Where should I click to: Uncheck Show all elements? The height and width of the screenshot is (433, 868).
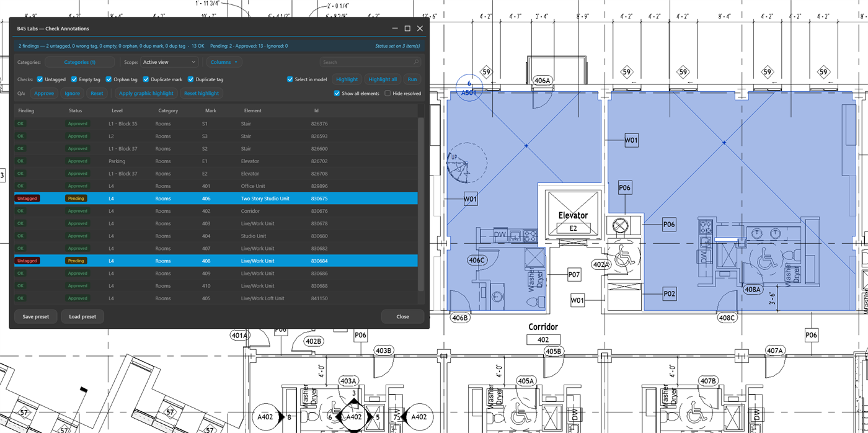click(x=337, y=94)
